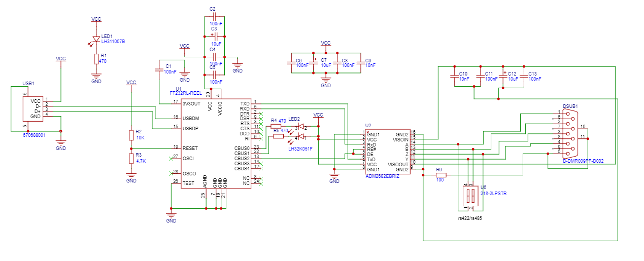Pick the R2 10K resistor

click(131, 134)
